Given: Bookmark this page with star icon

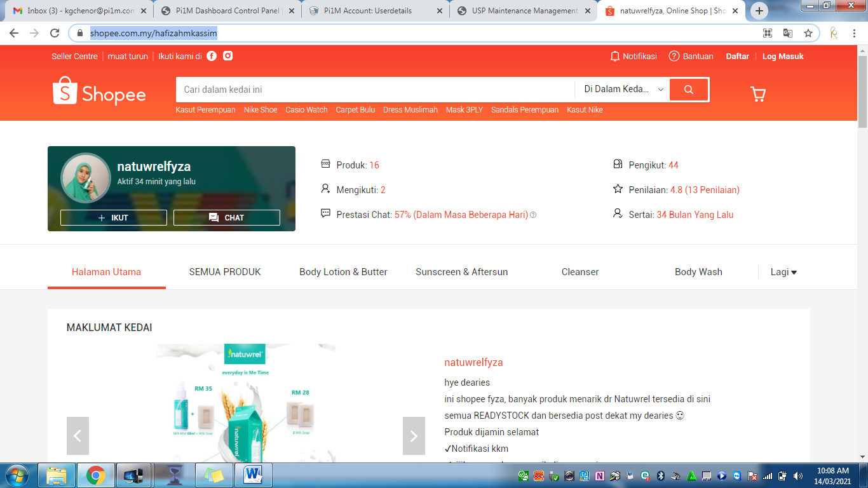Looking at the screenshot, I should 808,33.
